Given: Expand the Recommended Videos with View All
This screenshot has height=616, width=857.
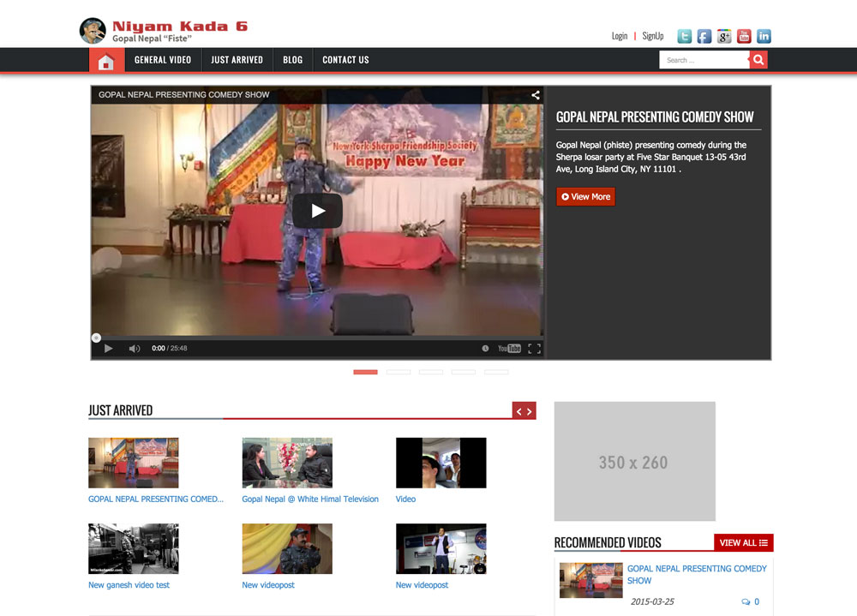Looking at the screenshot, I should (743, 542).
